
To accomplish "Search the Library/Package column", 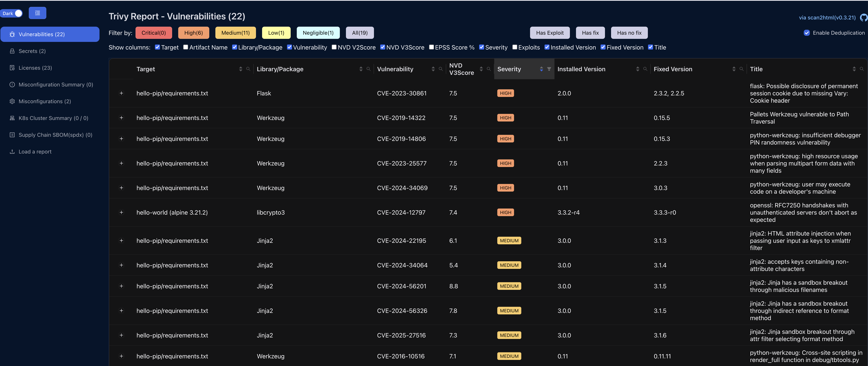I will (369, 69).
